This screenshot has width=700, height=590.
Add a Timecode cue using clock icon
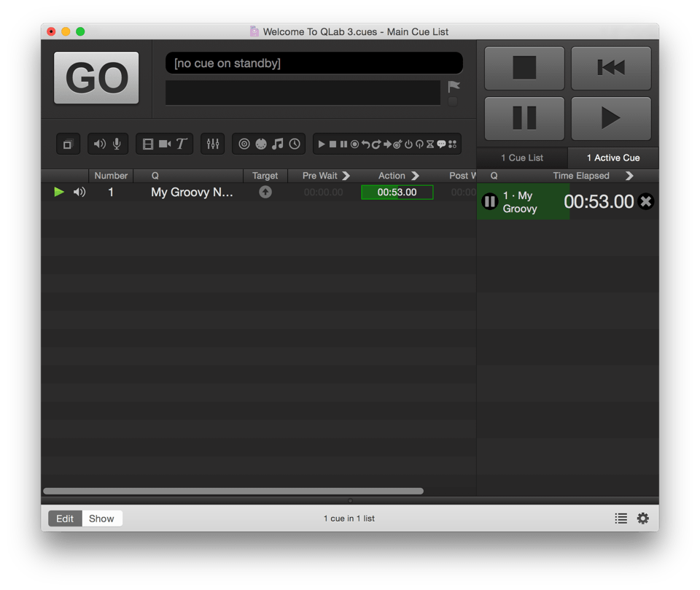pyautogui.click(x=295, y=144)
